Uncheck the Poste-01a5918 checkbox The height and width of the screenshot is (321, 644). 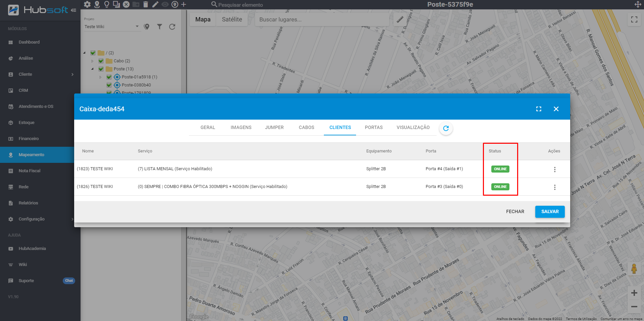[109, 77]
